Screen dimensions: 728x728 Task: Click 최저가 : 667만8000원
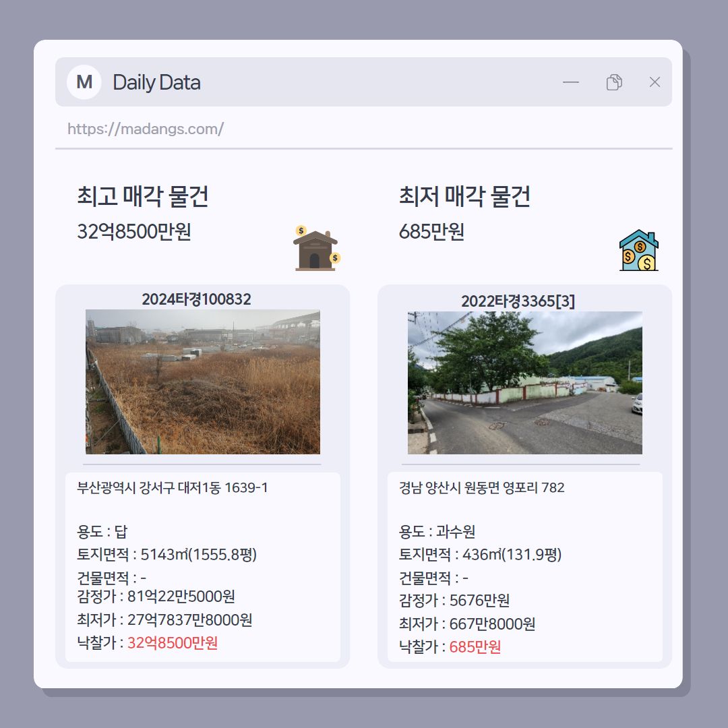coord(467,623)
